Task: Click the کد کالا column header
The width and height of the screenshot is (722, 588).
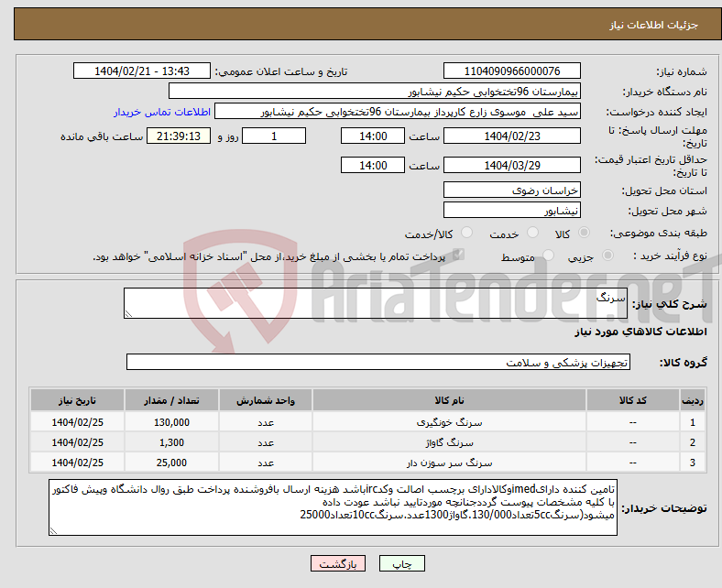Action: point(633,400)
